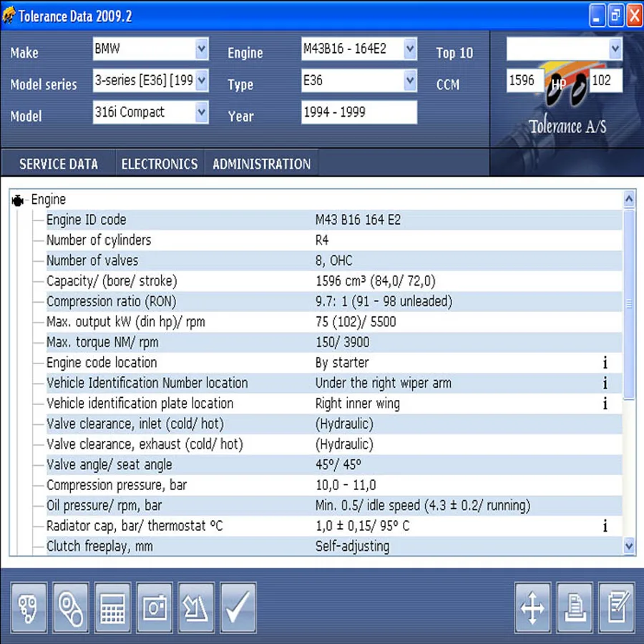The image size is (644, 644).
Task: Open the Model series dropdown
Action: [x=201, y=80]
